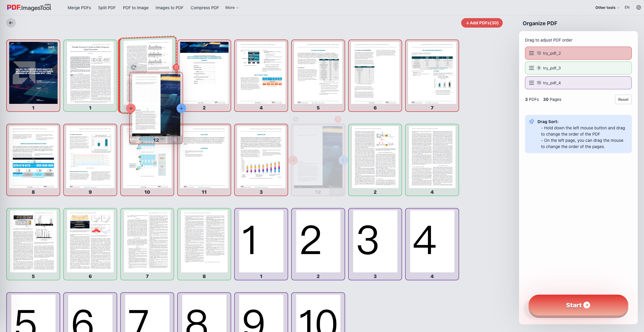Click the '3 PDFs' summary text
Screen dimensions: 644x332
tap(532, 99)
